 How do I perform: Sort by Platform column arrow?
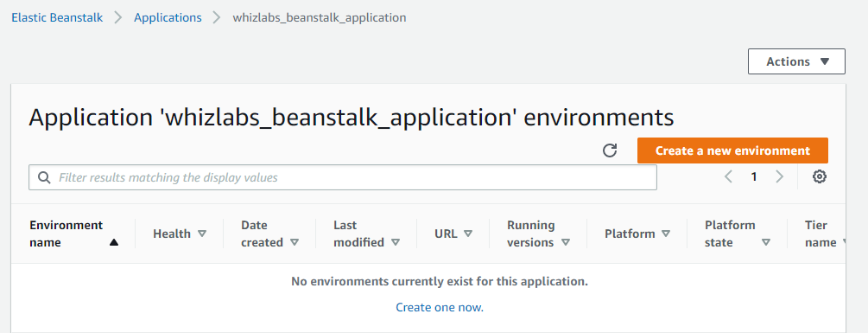pyautogui.click(x=666, y=234)
